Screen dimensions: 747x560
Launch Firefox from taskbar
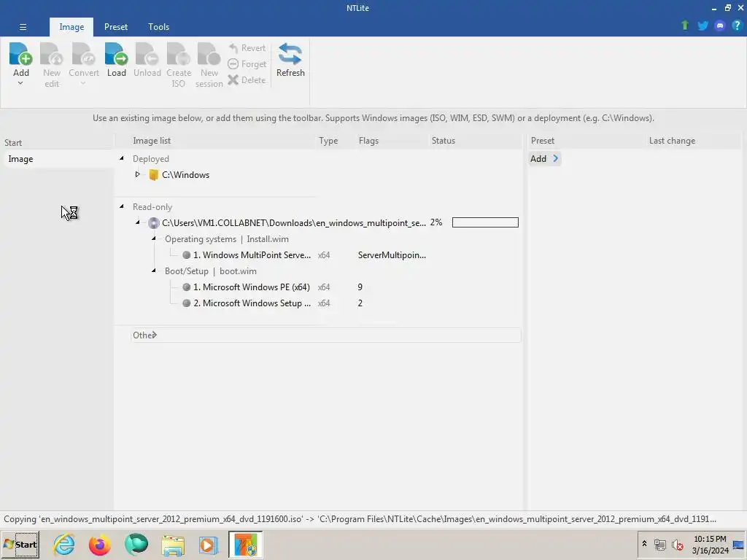pos(99,544)
